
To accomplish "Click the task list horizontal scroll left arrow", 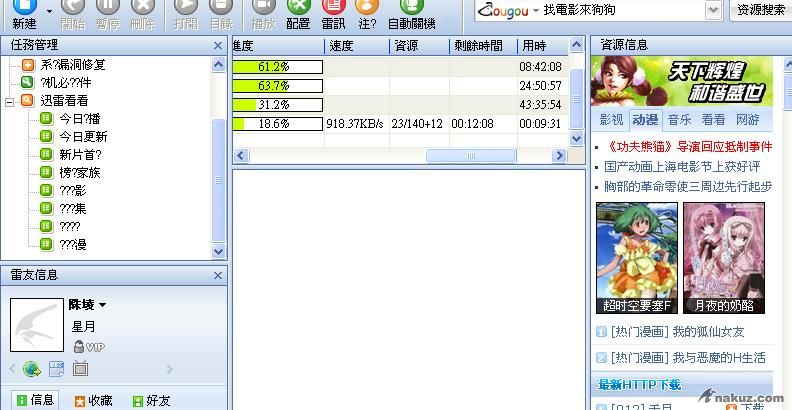I will click(x=241, y=156).
